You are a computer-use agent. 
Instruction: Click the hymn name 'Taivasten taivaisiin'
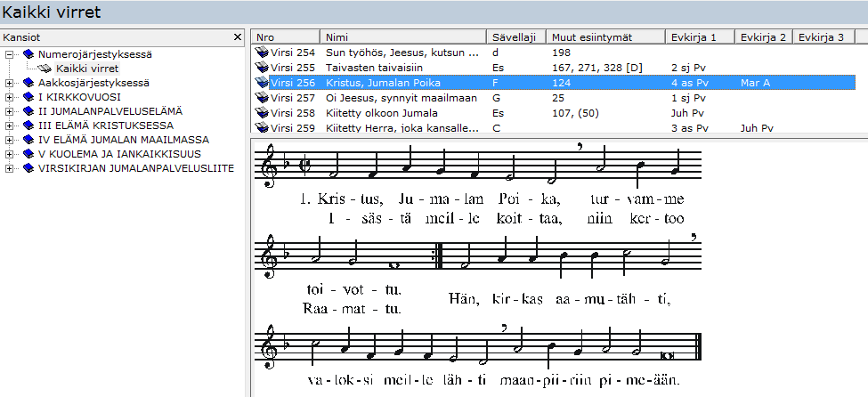click(374, 68)
